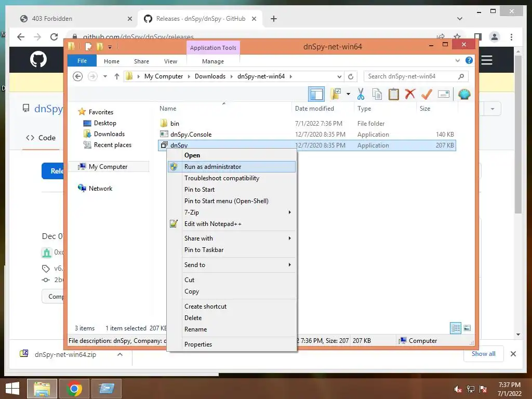The height and width of the screenshot is (399, 532).
Task: Click Show all downloads in Chrome
Action: click(484, 354)
